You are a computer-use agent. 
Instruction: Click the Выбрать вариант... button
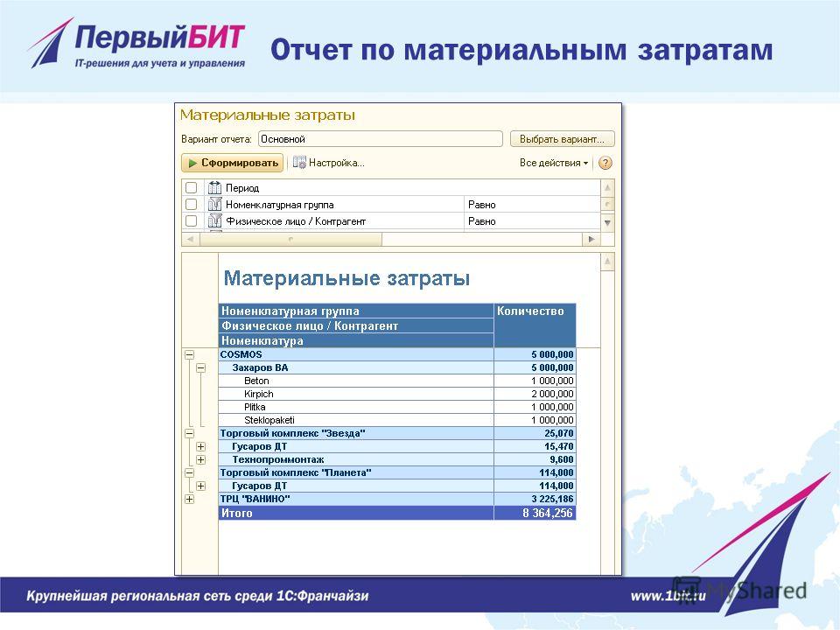pos(562,139)
